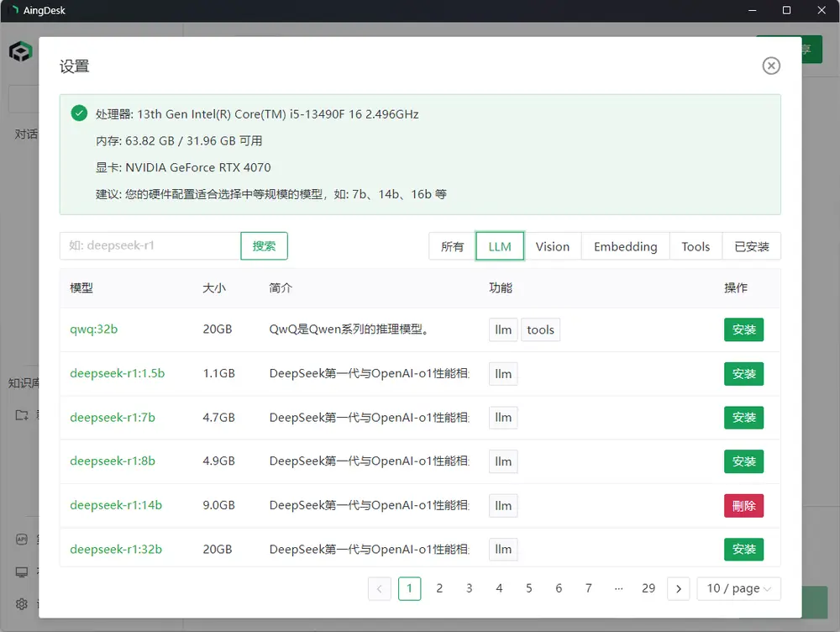Image resolution: width=840 pixels, height=632 pixels.
Task: Select the Vision filter tab
Action: coord(552,246)
